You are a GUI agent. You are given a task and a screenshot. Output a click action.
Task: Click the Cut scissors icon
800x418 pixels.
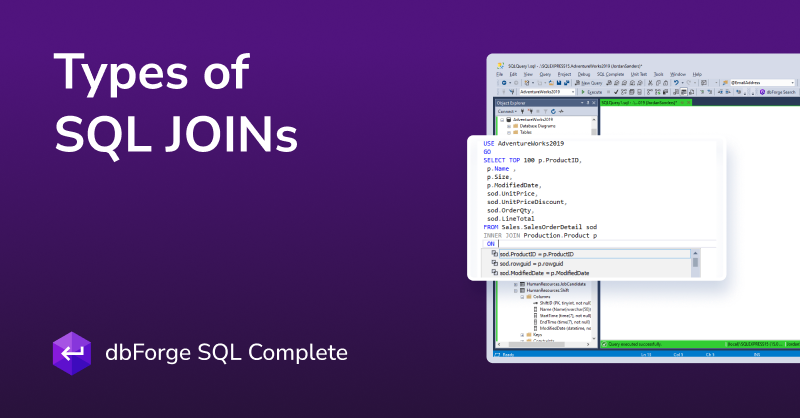click(x=650, y=83)
